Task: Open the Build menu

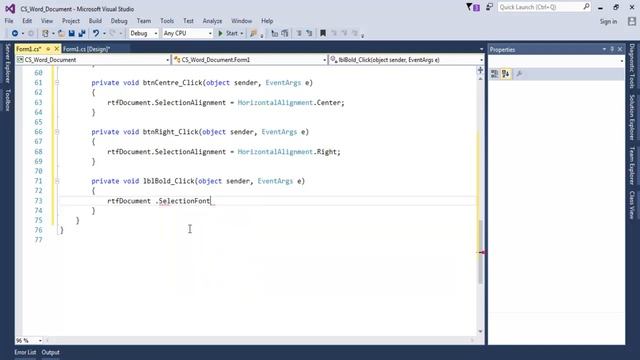Action: [x=95, y=21]
